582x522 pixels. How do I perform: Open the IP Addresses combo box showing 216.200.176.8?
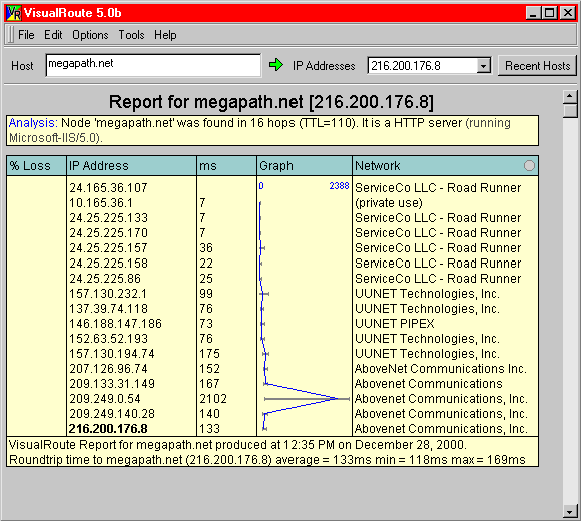[429, 66]
